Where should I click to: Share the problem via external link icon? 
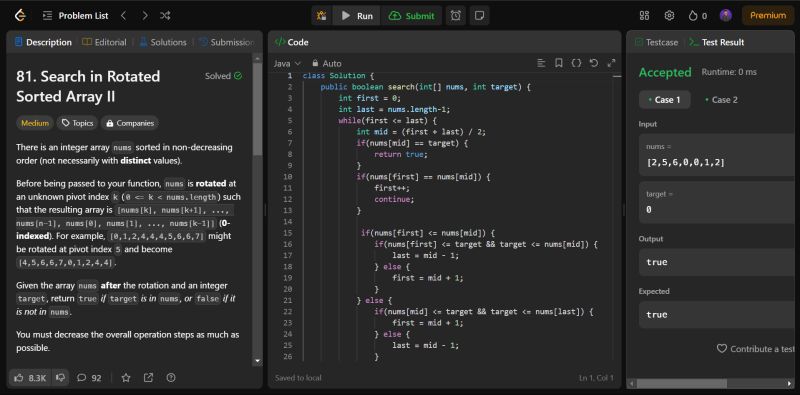[x=148, y=378]
